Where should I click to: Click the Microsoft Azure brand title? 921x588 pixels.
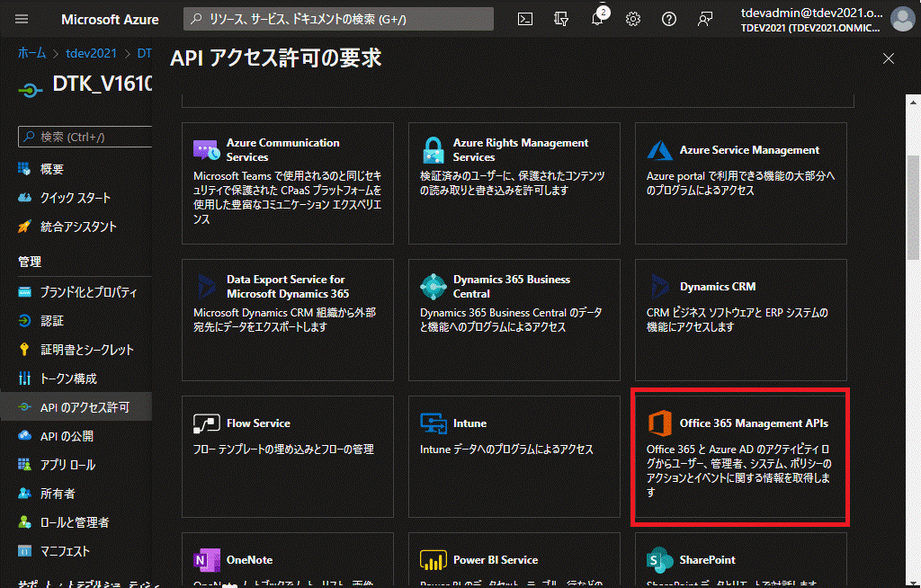[x=110, y=20]
